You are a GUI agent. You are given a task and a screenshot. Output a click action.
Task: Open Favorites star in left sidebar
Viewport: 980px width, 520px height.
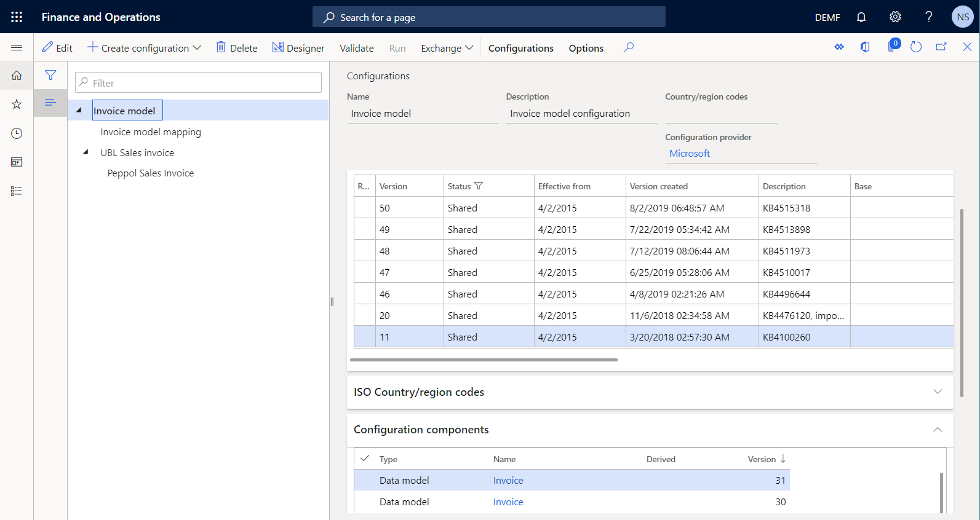(17, 104)
